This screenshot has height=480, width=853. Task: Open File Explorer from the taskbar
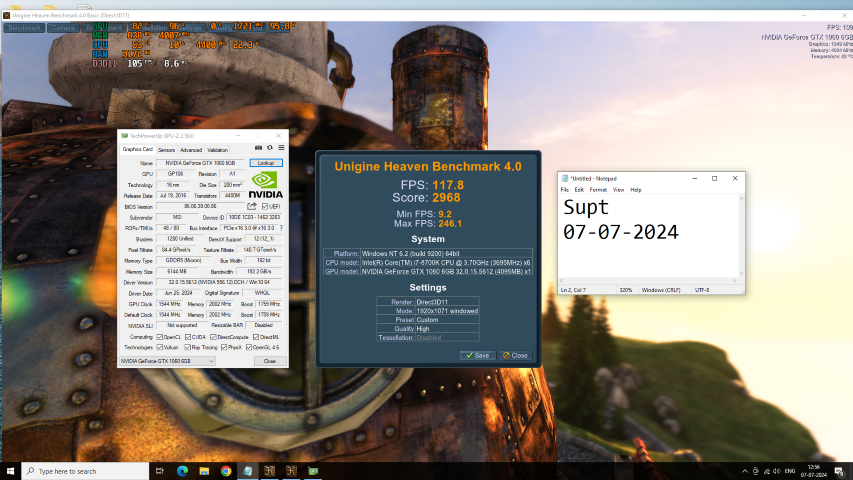pos(204,471)
